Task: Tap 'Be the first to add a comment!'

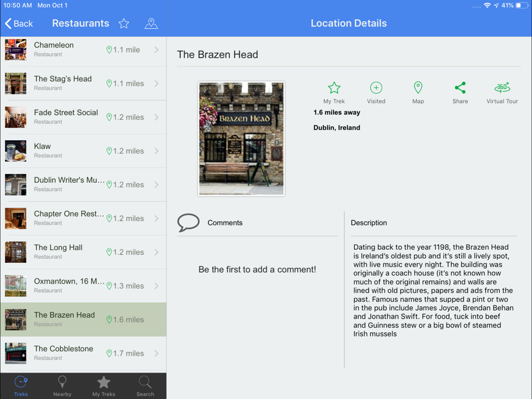Action: 257,269
